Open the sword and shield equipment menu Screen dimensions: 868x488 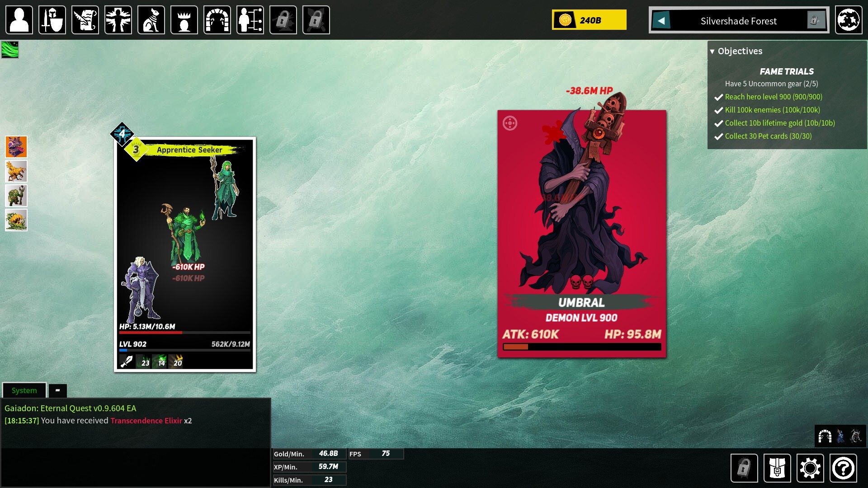click(52, 20)
